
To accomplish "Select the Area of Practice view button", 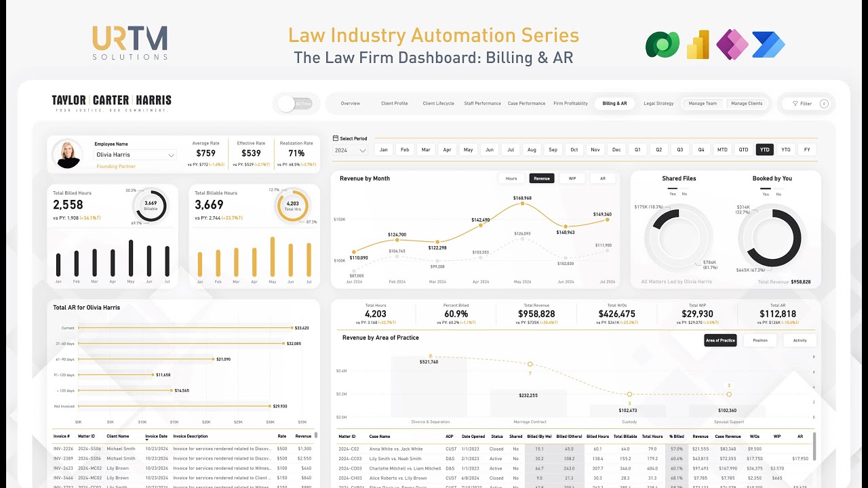I will tap(720, 340).
